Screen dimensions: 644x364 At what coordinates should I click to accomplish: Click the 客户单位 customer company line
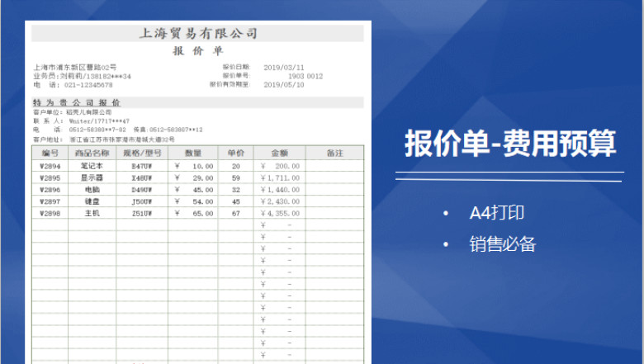(73, 112)
